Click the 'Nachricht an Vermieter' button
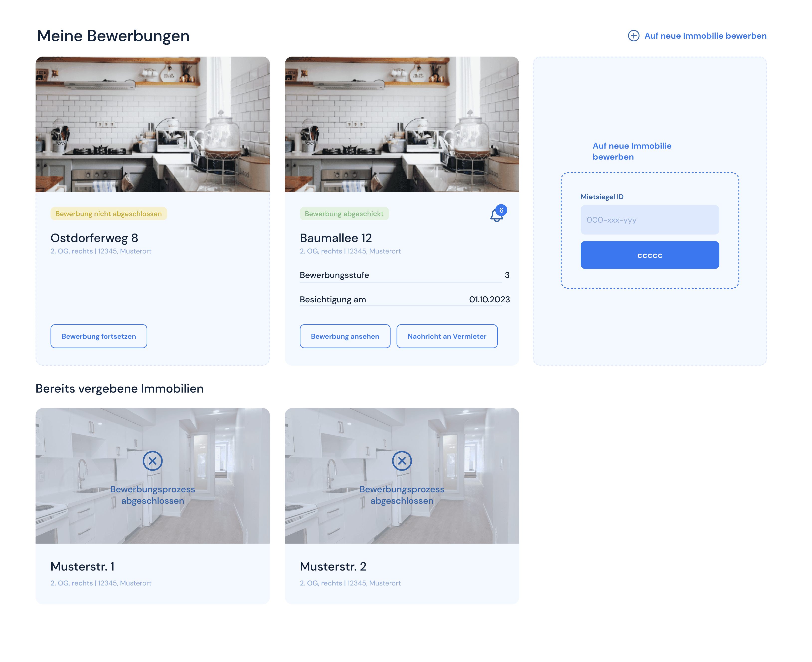 (x=447, y=336)
